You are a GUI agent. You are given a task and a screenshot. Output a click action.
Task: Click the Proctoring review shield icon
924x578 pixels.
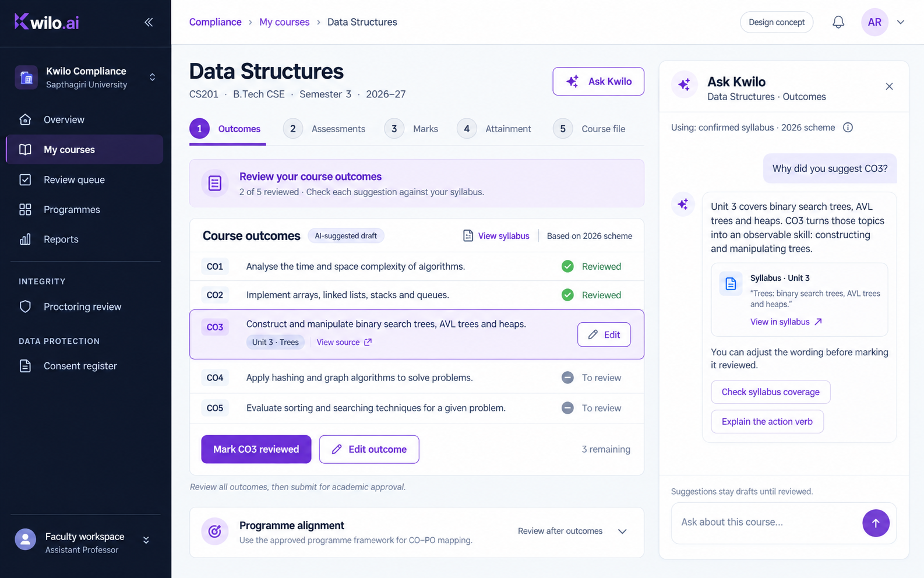click(25, 306)
